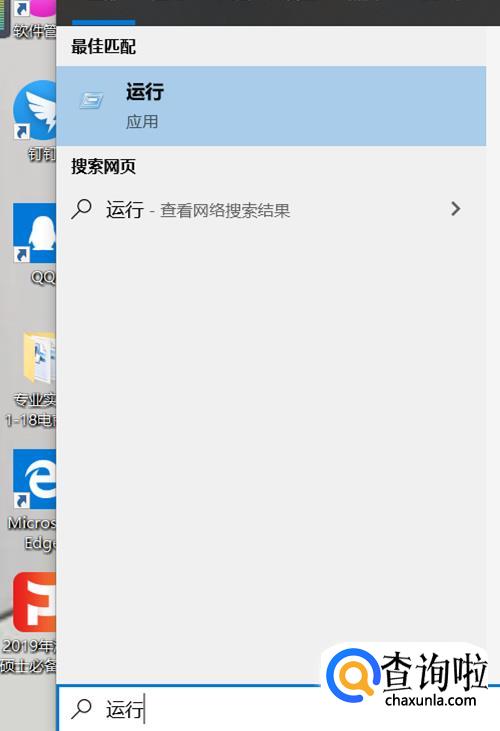
Task: Open the QQ penguin desktop shortcut
Action: pyautogui.click(x=34, y=243)
